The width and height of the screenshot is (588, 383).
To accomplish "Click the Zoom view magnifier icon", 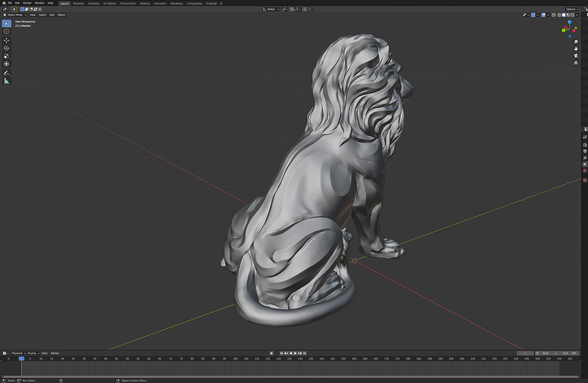I will [x=576, y=42].
